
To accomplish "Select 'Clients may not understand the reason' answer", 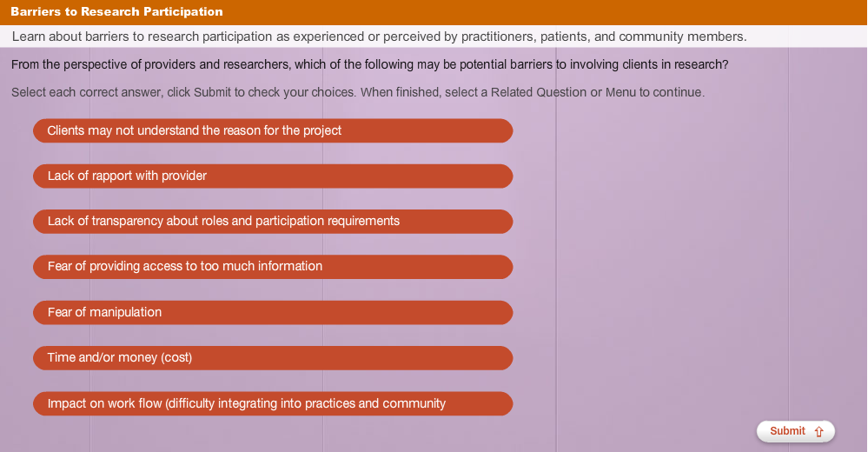I will pyautogui.click(x=273, y=130).
